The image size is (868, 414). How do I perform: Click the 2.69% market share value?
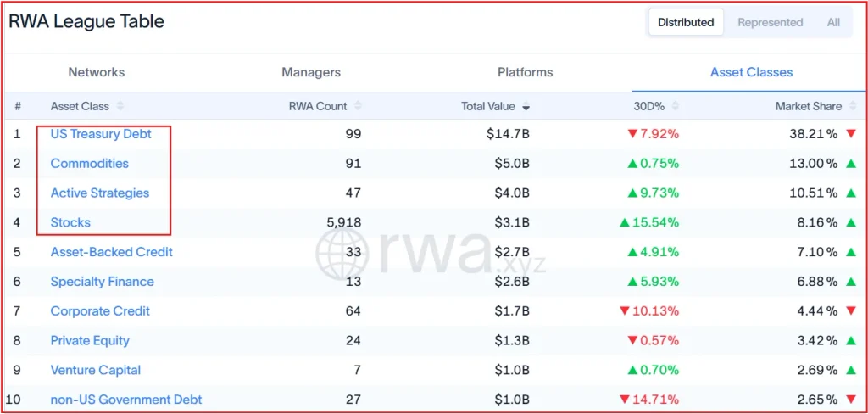(817, 370)
